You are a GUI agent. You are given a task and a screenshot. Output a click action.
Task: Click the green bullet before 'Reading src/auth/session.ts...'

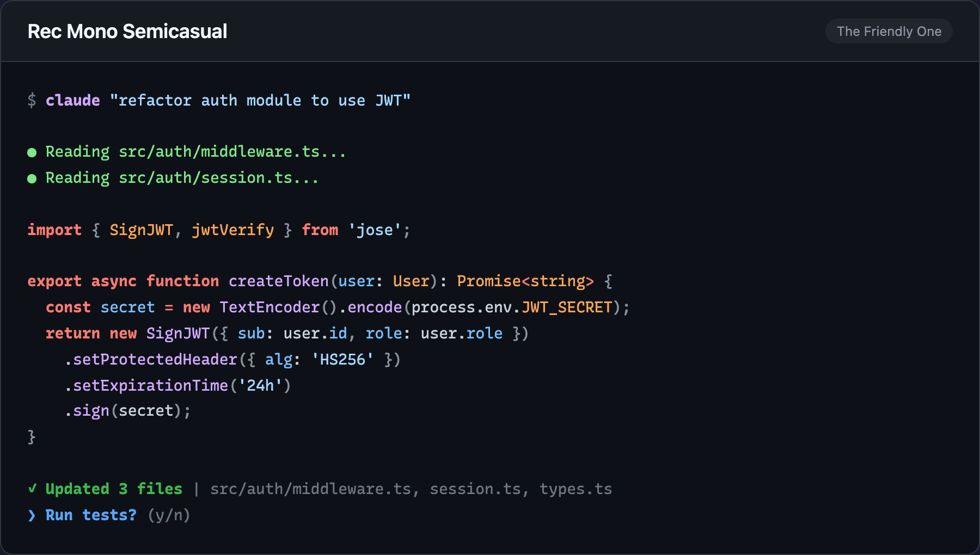32,178
